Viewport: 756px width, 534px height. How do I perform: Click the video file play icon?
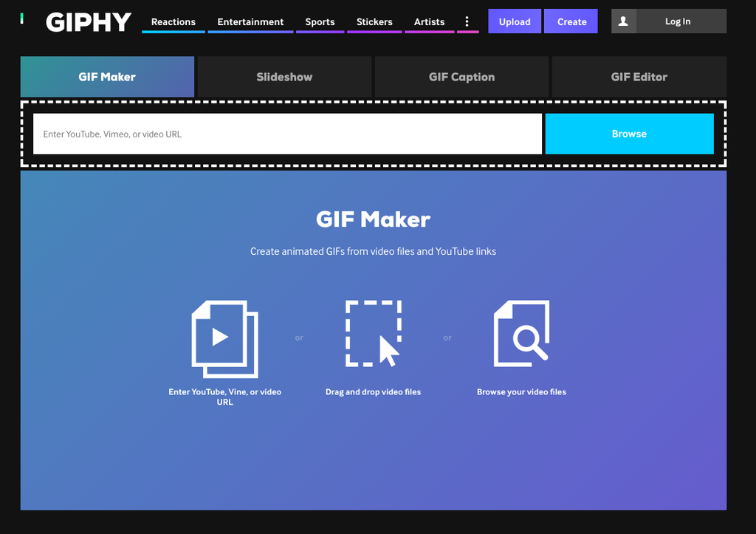[x=225, y=339]
